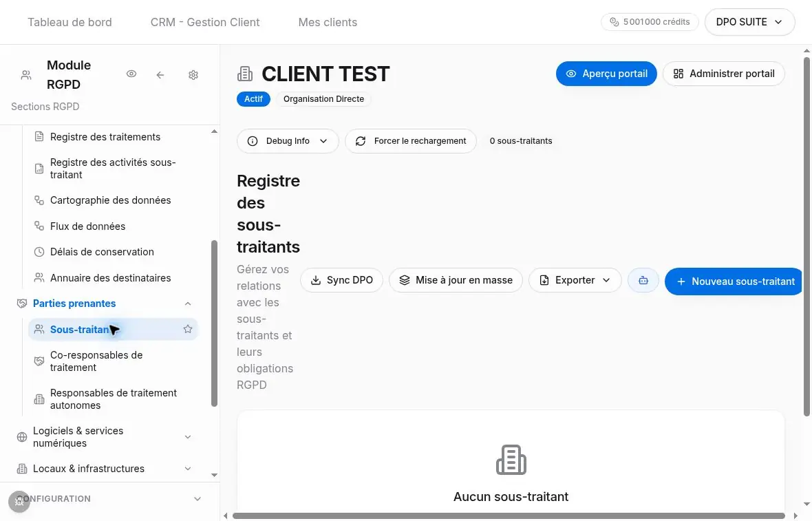Screen dimensions: 812x521
Task: Click the Registre des traitements document icon
Action: (x=39, y=137)
